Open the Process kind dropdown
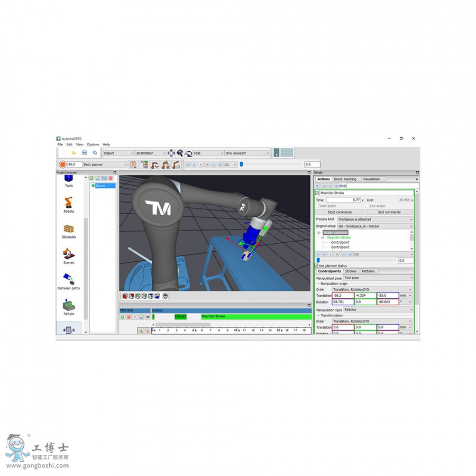Image resolution: width=476 pixels, height=476 pixels. pos(375,219)
